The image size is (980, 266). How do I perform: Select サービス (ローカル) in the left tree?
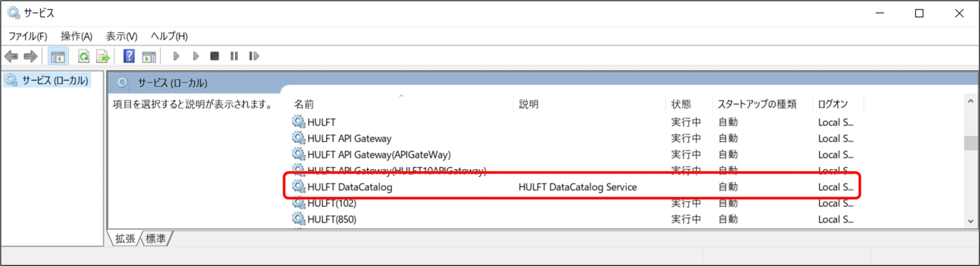click(x=54, y=81)
